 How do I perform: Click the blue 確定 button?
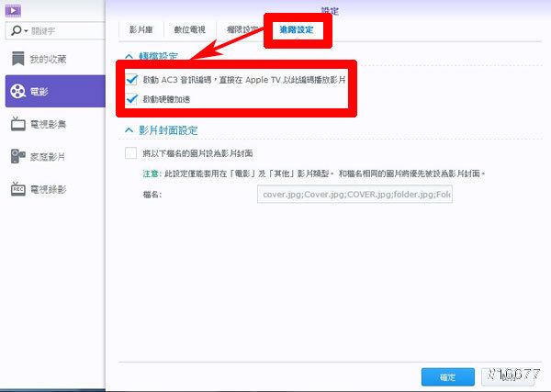tap(447, 376)
